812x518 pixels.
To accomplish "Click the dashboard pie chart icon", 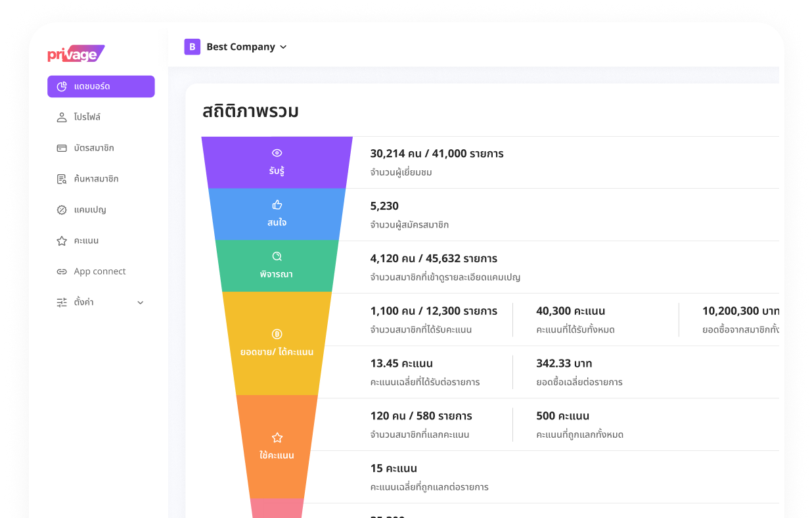I will pyautogui.click(x=62, y=87).
